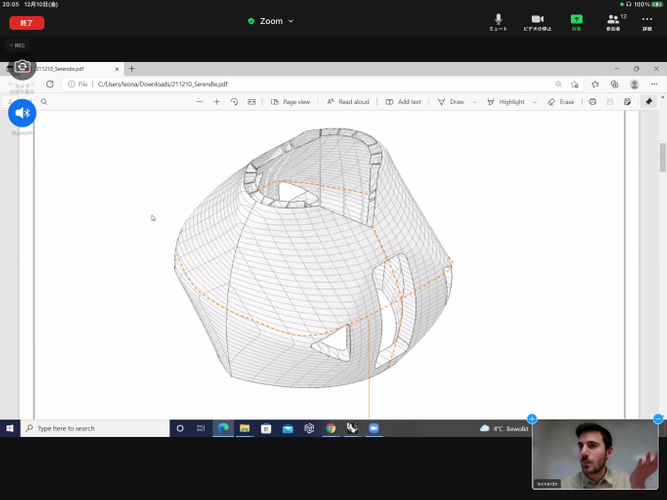
Task: Open the Page view option
Action: pos(290,102)
